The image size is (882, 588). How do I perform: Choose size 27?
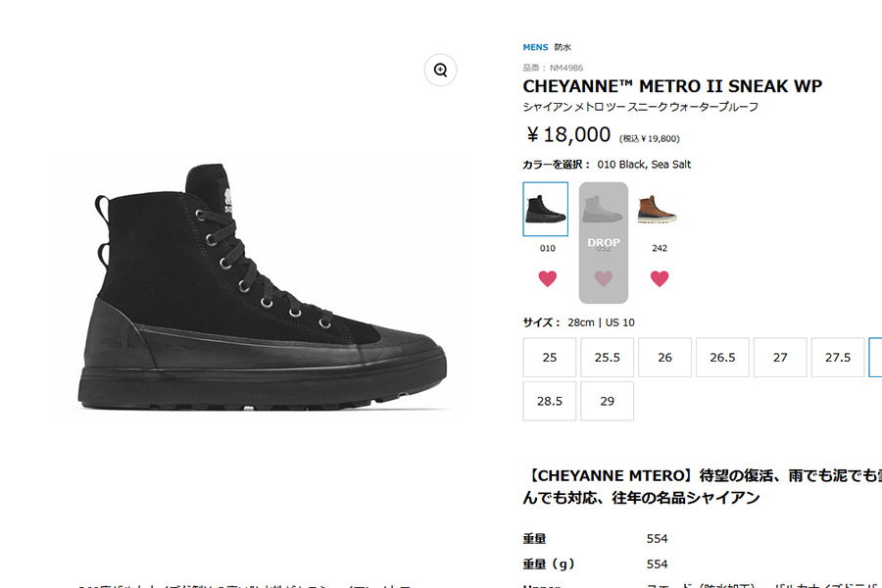(780, 358)
